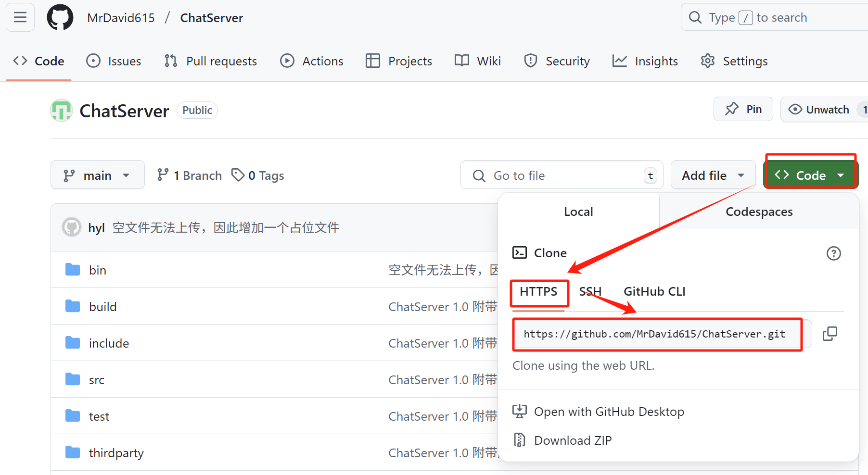Image resolution: width=868 pixels, height=475 pixels.
Task: View the 0 Tags link
Action: tap(258, 175)
